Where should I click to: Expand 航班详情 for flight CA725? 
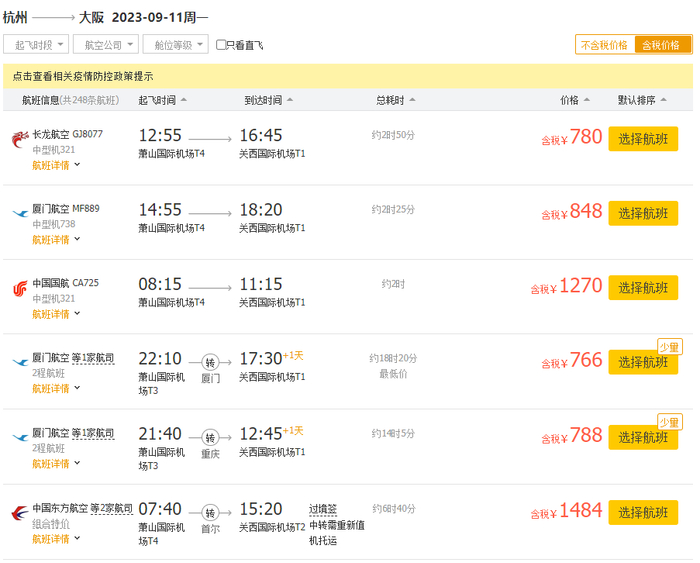[55, 314]
